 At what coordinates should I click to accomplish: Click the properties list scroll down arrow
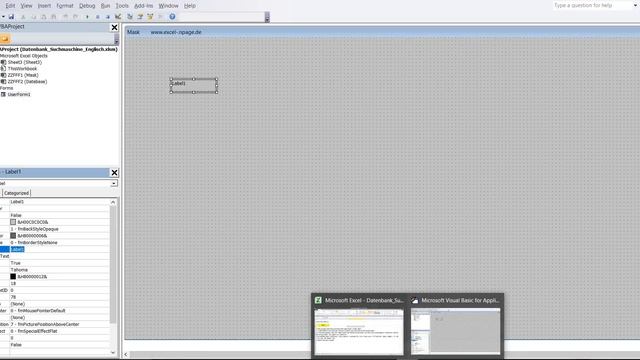tap(113, 352)
